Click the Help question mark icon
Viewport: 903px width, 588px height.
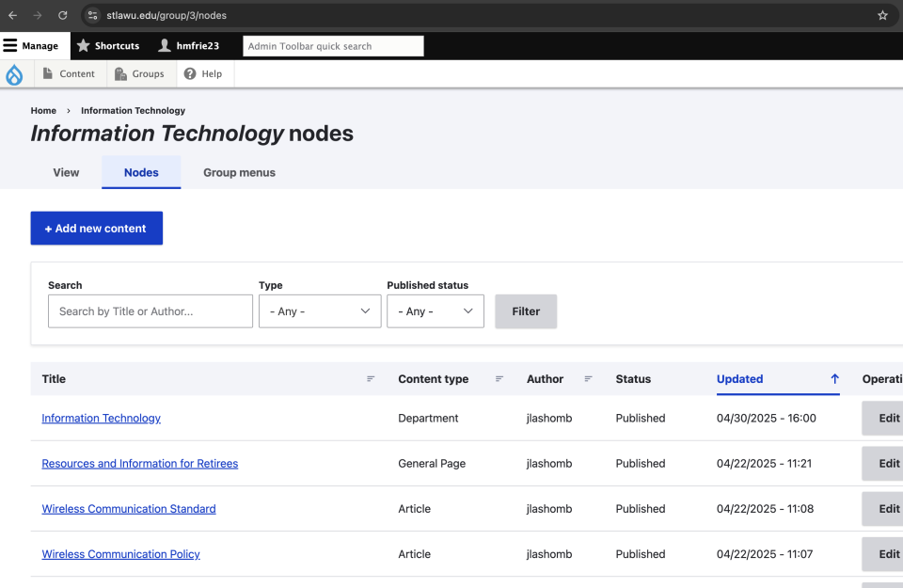(x=191, y=73)
